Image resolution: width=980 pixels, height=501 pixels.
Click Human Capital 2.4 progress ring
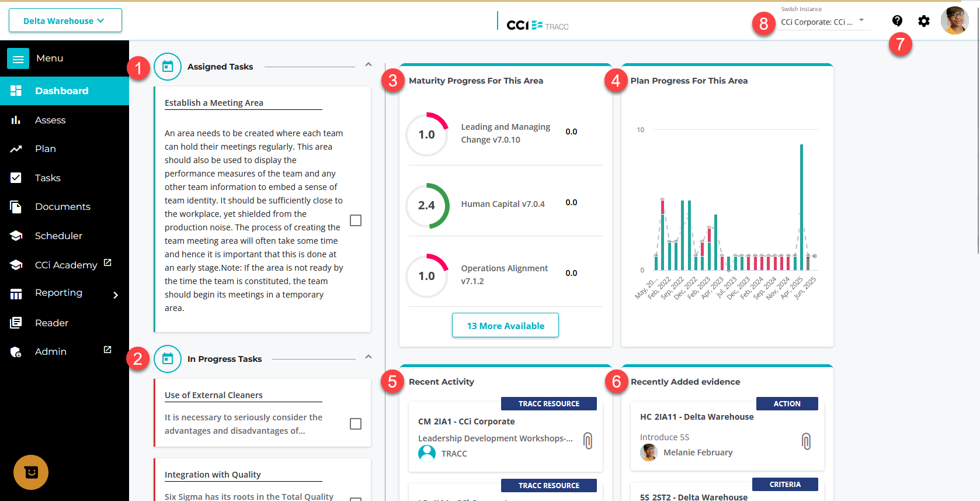click(x=427, y=206)
